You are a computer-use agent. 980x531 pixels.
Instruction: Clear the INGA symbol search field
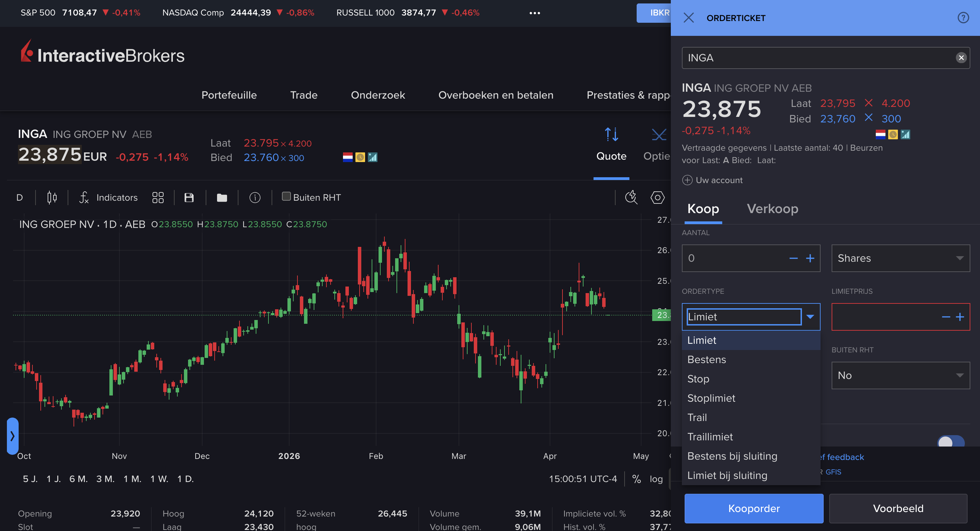961,58
